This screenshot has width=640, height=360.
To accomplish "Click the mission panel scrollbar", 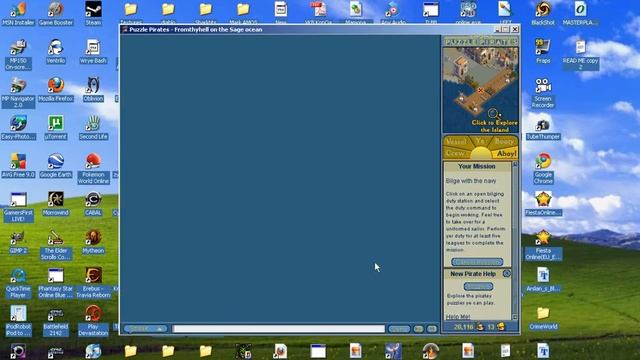I will [515, 241].
